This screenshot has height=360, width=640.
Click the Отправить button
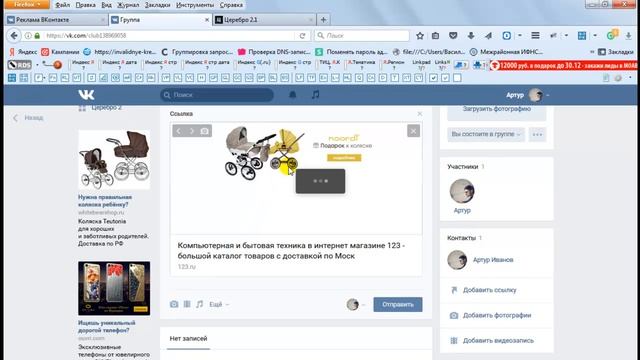pos(398,304)
